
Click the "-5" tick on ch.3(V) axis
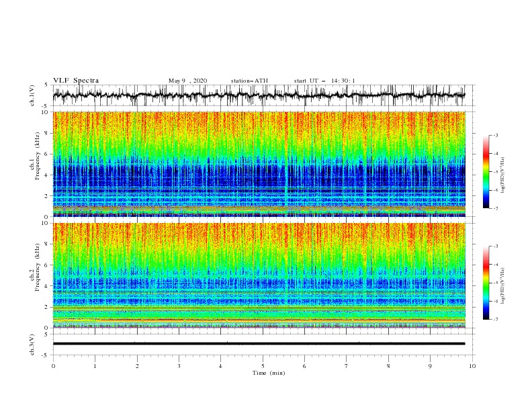coord(45,355)
